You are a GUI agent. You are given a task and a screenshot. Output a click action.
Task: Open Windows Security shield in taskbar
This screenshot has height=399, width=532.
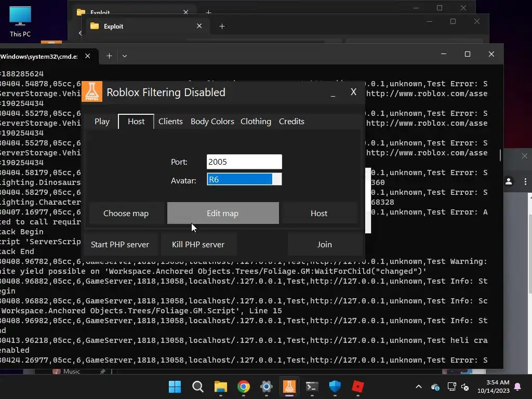click(x=335, y=387)
